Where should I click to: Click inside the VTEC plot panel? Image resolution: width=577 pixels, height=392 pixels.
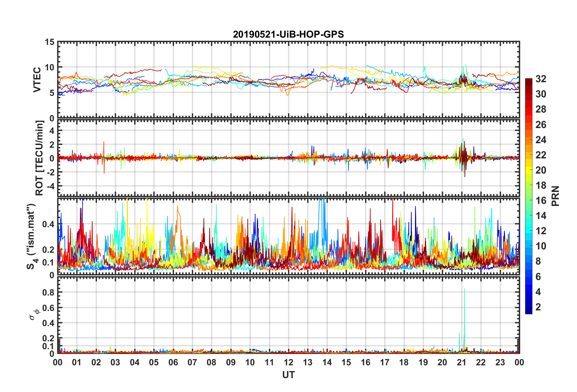288,80
